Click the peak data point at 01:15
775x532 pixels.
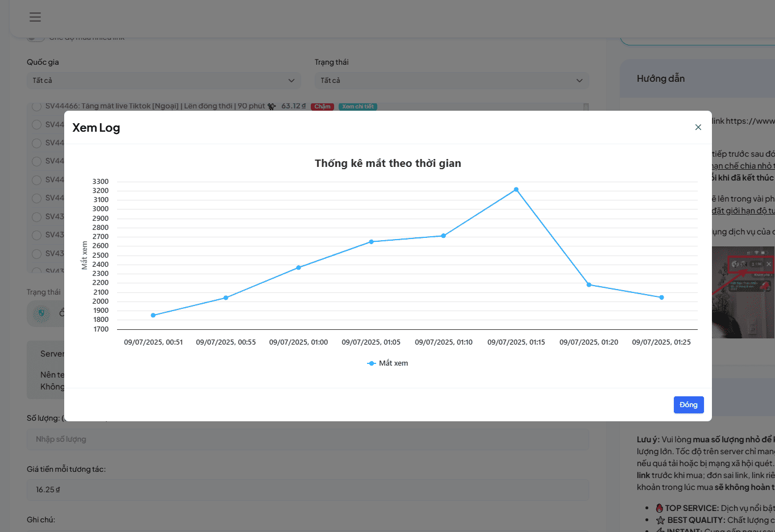pos(516,190)
